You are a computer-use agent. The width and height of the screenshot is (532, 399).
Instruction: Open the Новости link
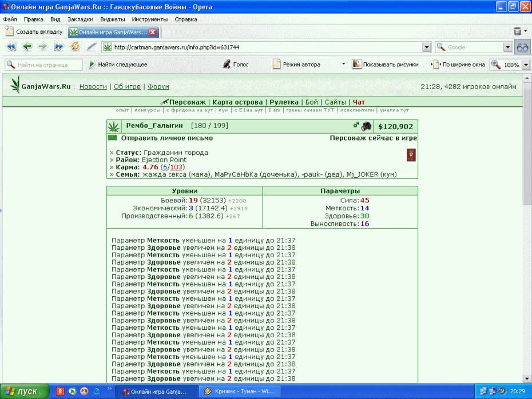coord(93,86)
